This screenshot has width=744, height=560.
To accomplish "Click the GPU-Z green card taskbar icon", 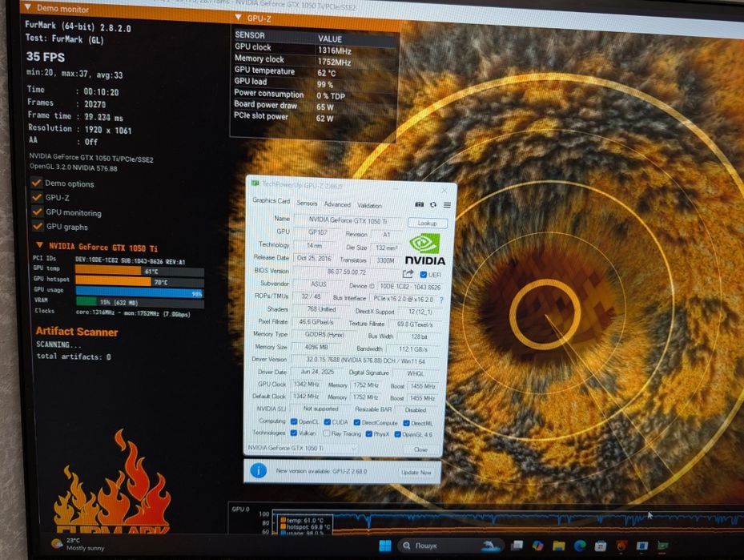I will (663, 546).
